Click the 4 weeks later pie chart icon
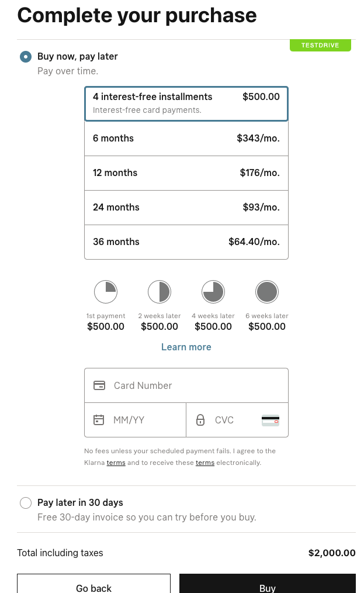 [x=213, y=291]
